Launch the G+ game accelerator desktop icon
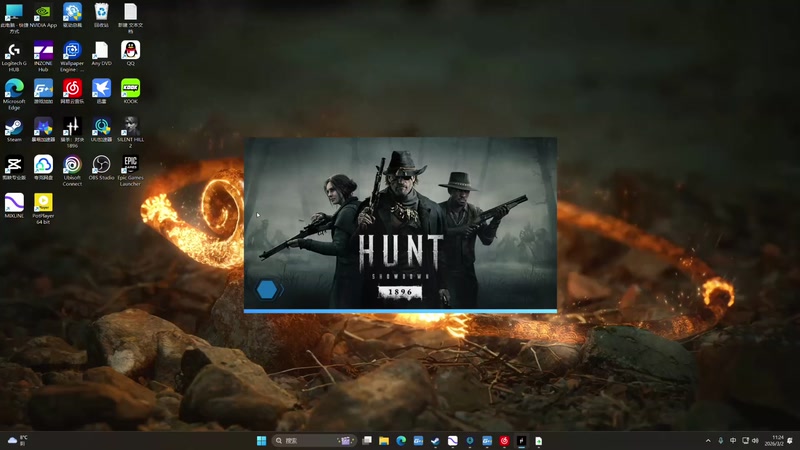Image resolution: width=800 pixels, height=450 pixels. point(43,92)
